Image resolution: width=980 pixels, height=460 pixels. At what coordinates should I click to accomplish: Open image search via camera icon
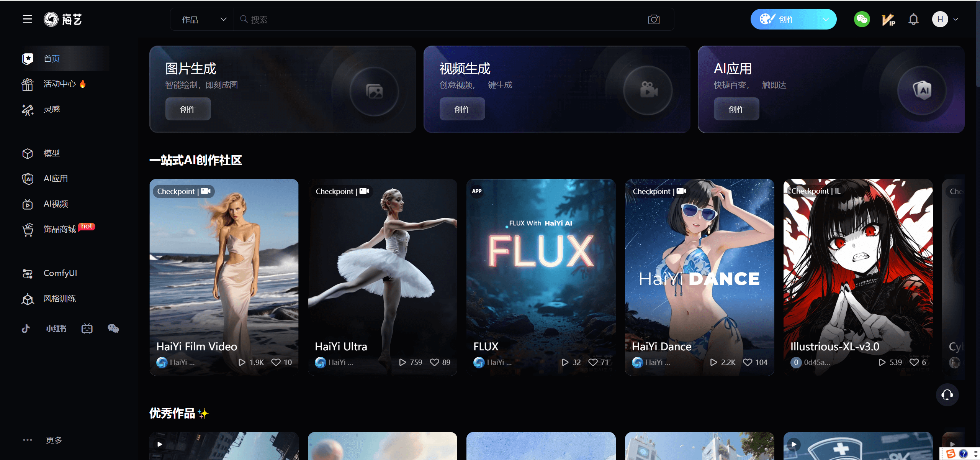[x=654, y=20]
